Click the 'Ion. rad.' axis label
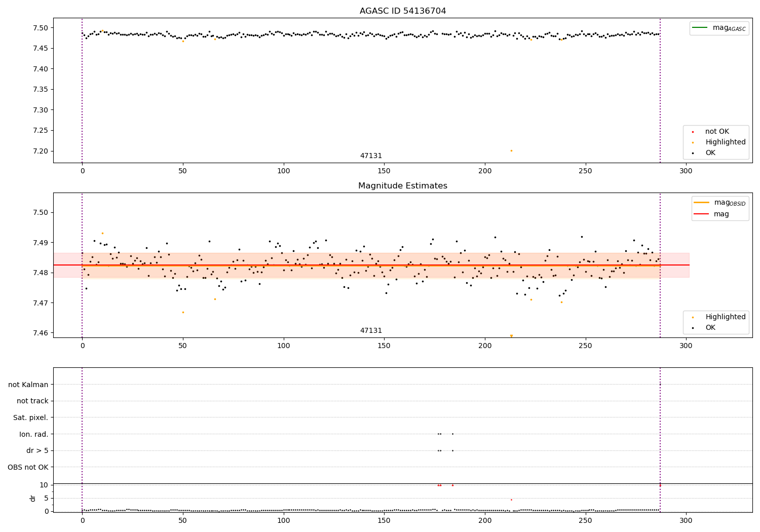The height and width of the screenshot is (532, 760). (x=34, y=434)
